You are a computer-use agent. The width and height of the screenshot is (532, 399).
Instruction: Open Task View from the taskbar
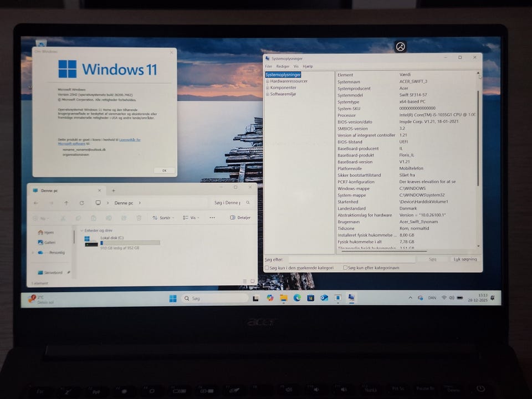click(255, 298)
